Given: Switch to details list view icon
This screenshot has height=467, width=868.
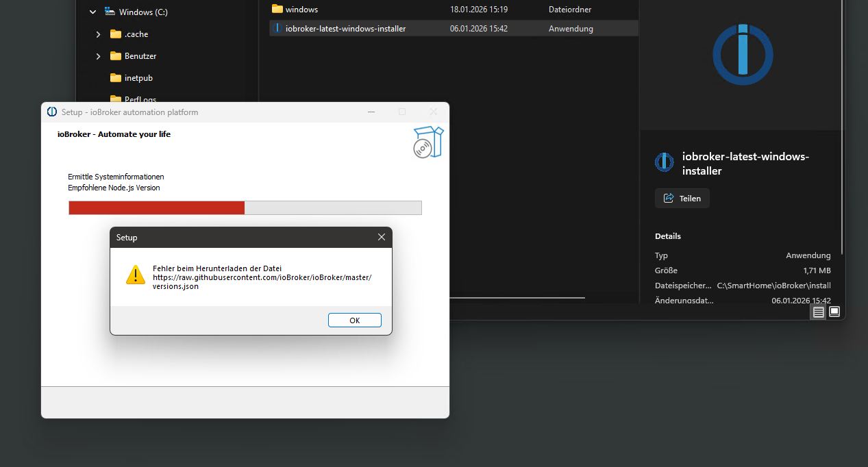Looking at the screenshot, I should [x=818, y=312].
